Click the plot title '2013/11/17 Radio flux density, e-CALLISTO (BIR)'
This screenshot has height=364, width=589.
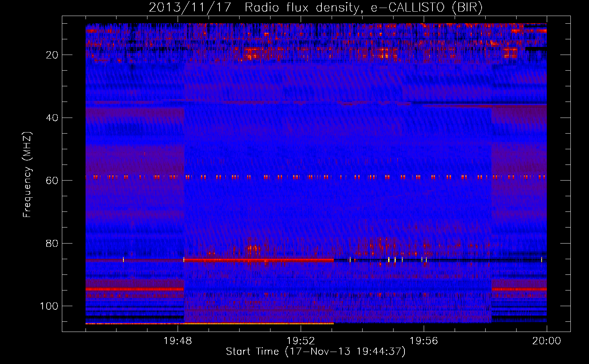click(x=316, y=8)
